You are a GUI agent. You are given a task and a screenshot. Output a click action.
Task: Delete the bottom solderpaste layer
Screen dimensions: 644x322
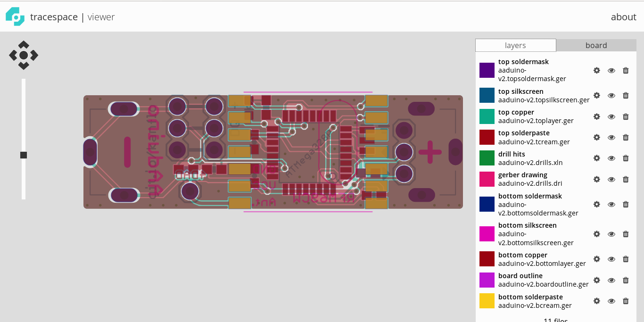coord(626,301)
